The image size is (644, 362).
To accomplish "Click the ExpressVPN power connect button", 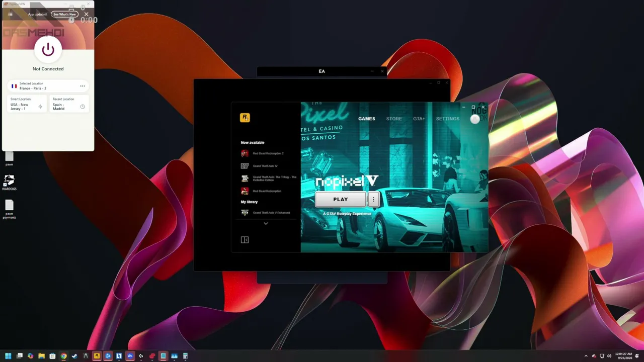I will point(48,49).
